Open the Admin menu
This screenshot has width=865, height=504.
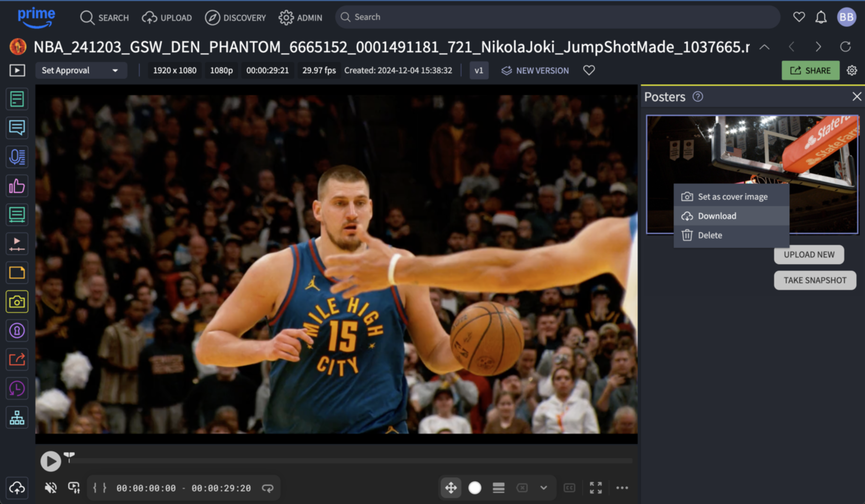(x=301, y=17)
